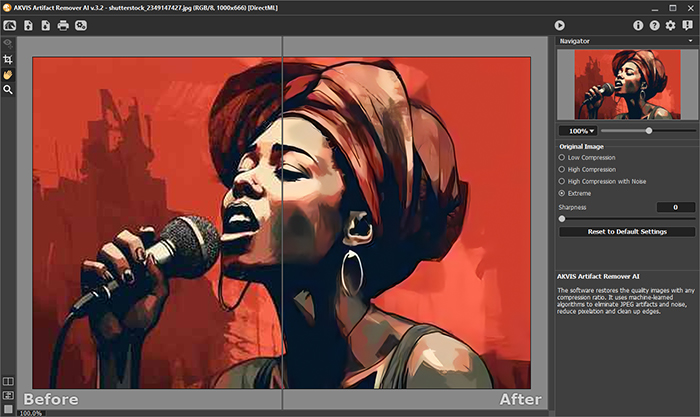Open the Help question mark icon
700x417 pixels.
coord(654,25)
